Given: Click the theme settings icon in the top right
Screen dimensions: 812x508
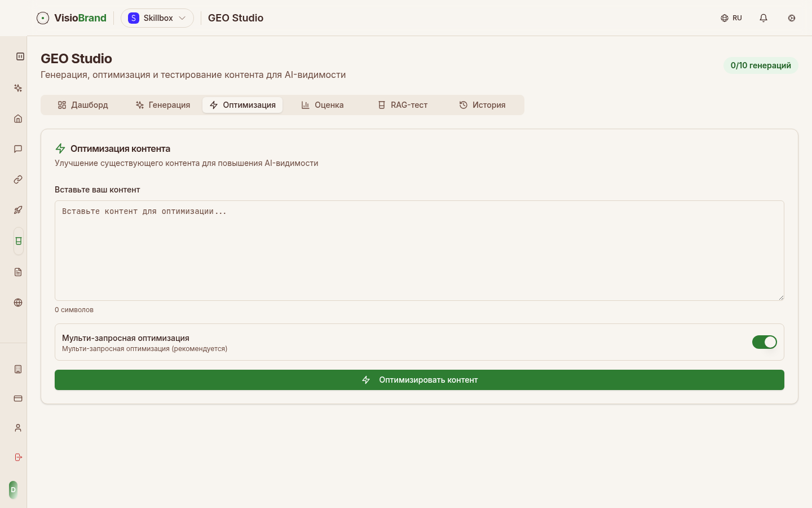Looking at the screenshot, I should tap(792, 18).
